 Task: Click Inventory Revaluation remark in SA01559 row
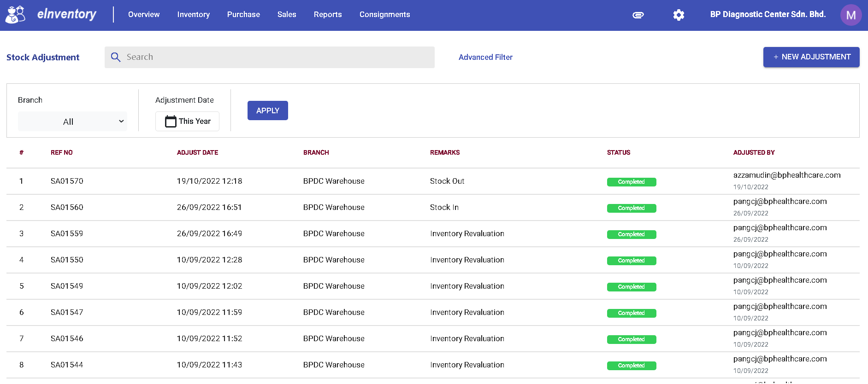(467, 233)
